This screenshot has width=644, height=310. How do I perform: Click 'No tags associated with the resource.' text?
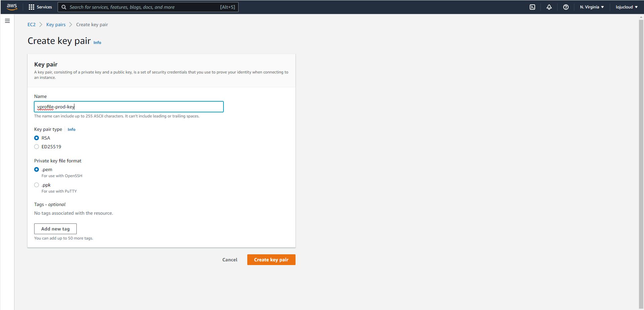73,213
